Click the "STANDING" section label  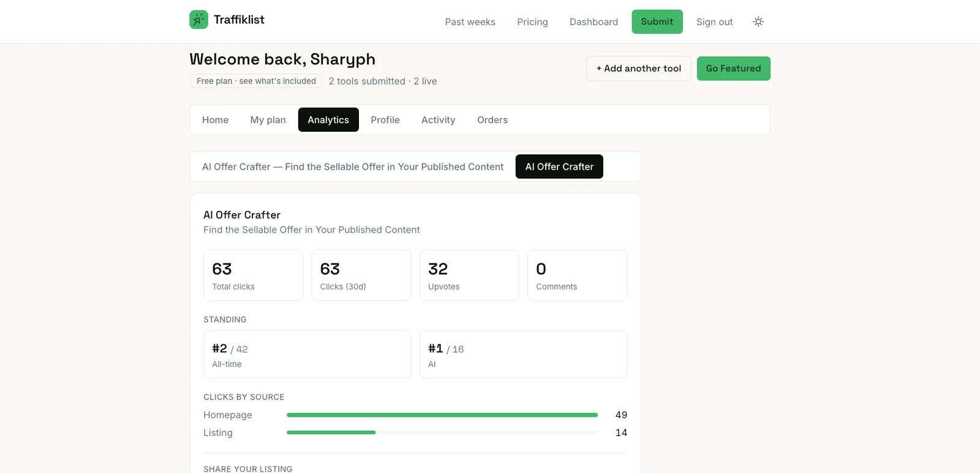[x=225, y=320]
